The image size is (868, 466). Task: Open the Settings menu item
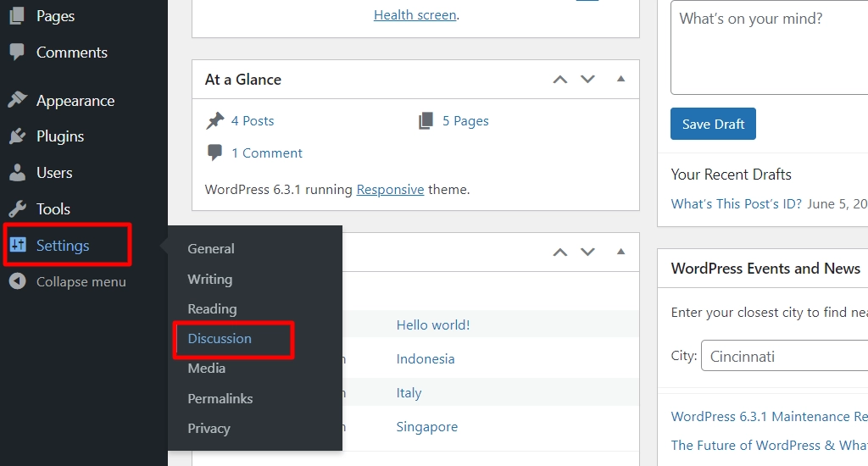(63, 245)
